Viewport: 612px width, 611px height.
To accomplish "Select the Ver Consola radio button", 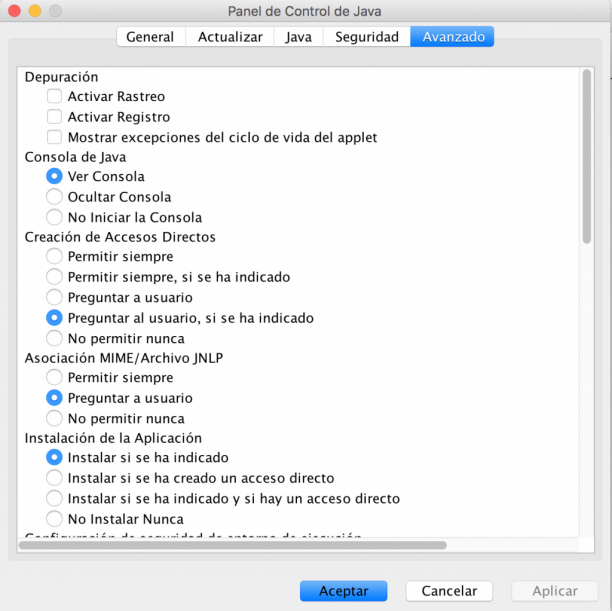I will [x=54, y=176].
